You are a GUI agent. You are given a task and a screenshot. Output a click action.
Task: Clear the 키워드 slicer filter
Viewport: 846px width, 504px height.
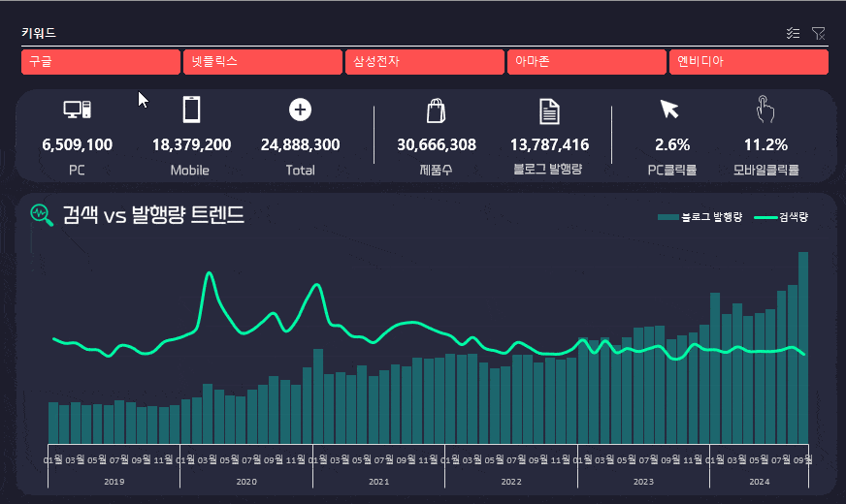[x=819, y=33]
